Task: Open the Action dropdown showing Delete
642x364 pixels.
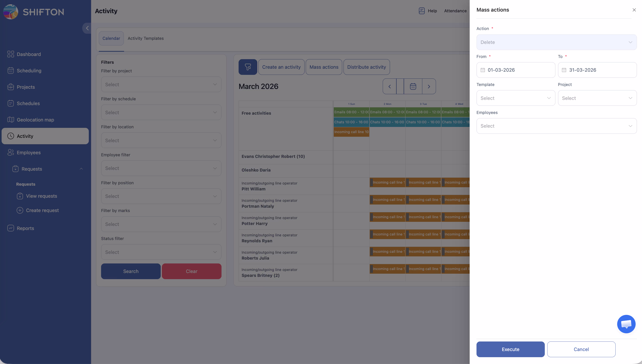Action: [556, 42]
